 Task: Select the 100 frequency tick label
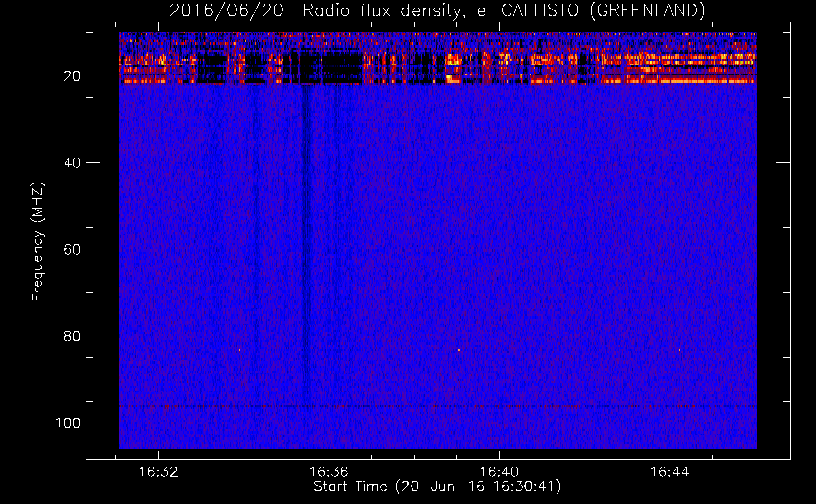[x=68, y=423]
